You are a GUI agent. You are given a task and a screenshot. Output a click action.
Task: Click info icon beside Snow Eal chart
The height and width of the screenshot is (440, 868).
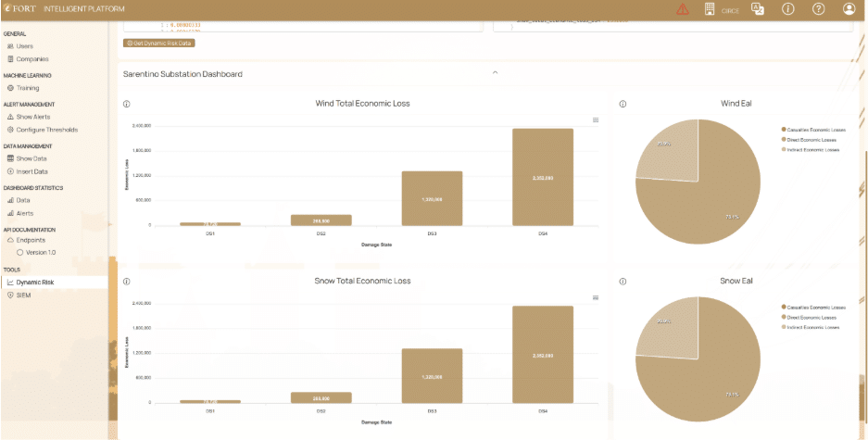623,282
